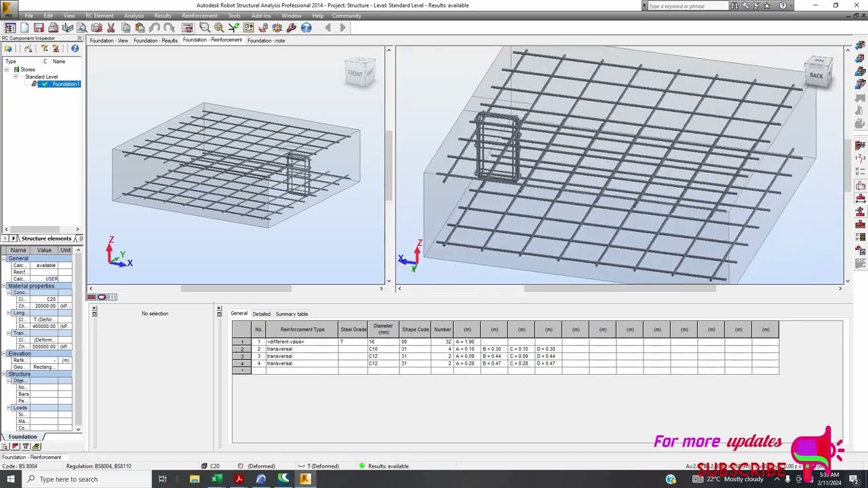Image resolution: width=868 pixels, height=488 pixels.
Task: Click the Print icon in the toolbar
Action: pyautogui.click(x=53, y=28)
